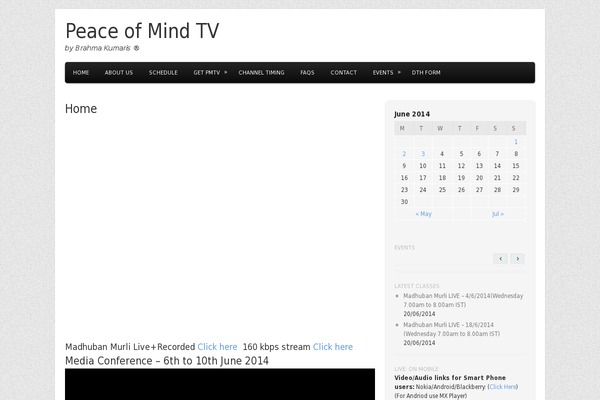Image resolution: width=600 pixels, height=400 pixels.
Task: Click the events next arrow button
Action: (x=517, y=259)
